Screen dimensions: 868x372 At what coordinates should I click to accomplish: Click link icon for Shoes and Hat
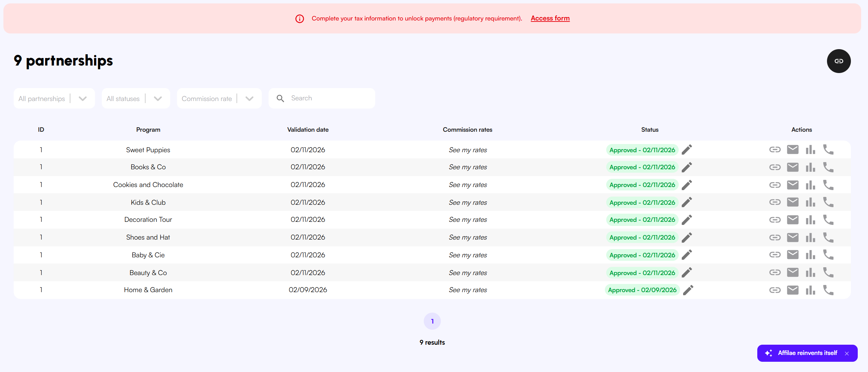(775, 238)
